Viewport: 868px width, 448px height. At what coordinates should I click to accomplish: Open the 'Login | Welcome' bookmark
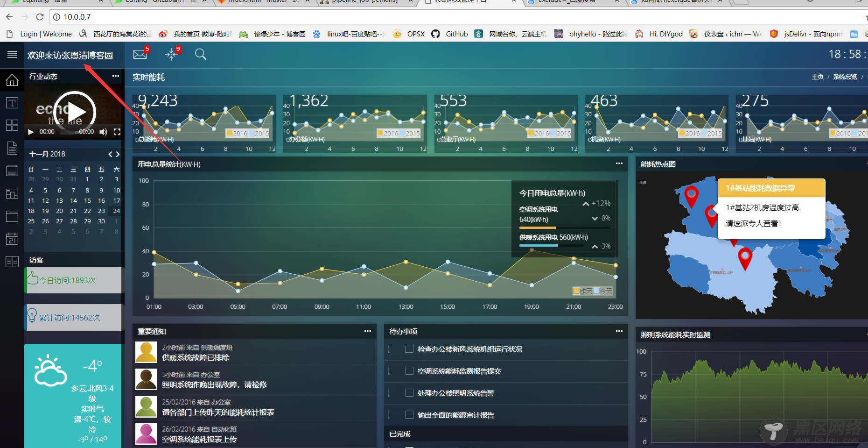point(40,34)
